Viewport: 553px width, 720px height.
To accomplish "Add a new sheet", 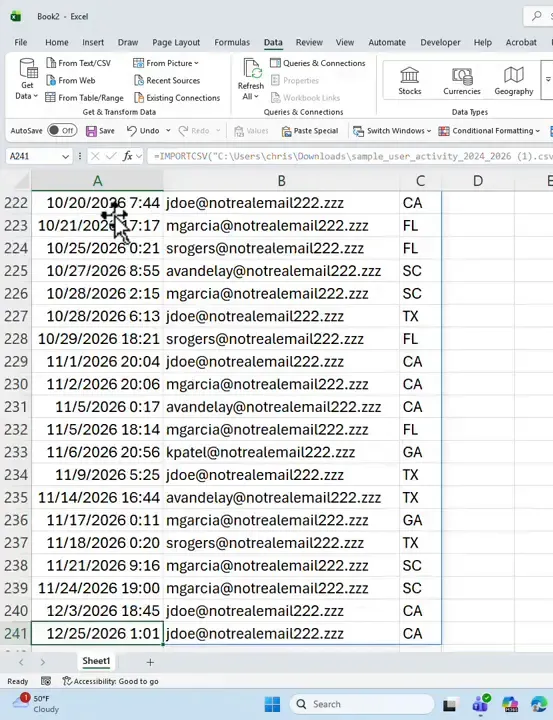I will pos(150,662).
